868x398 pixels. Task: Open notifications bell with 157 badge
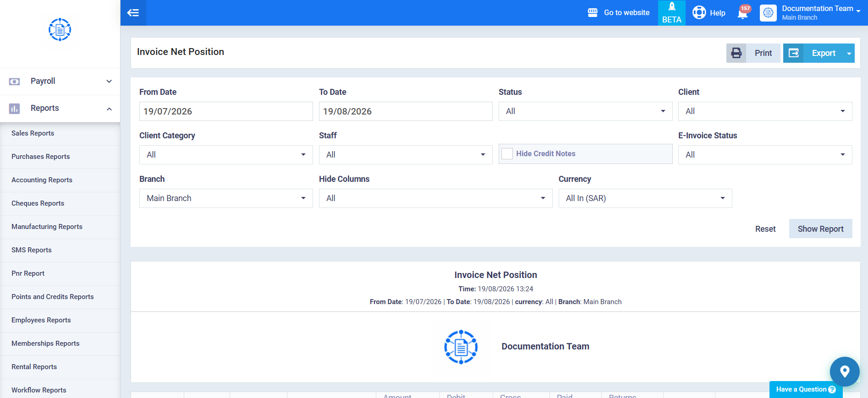pos(743,13)
